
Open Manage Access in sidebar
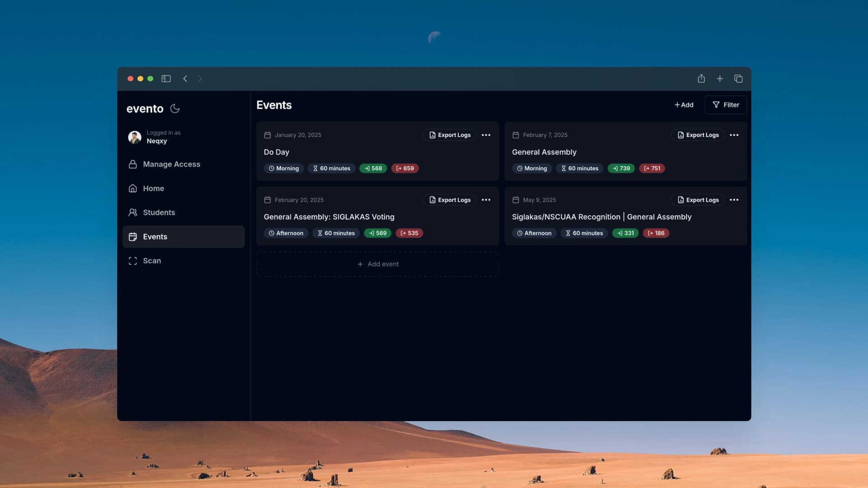tap(171, 164)
